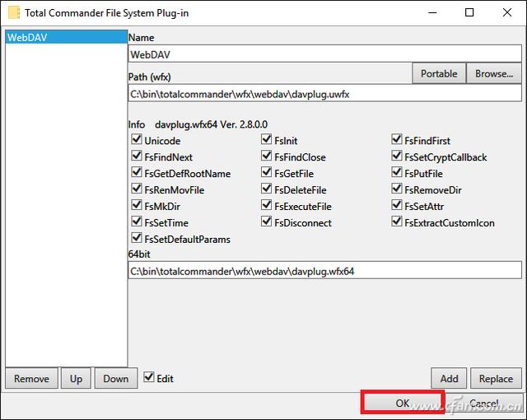The height and width of the screenshot is (420, 527).
Task: Maximize the plug-in dialog window
Action: coord(469,13)
